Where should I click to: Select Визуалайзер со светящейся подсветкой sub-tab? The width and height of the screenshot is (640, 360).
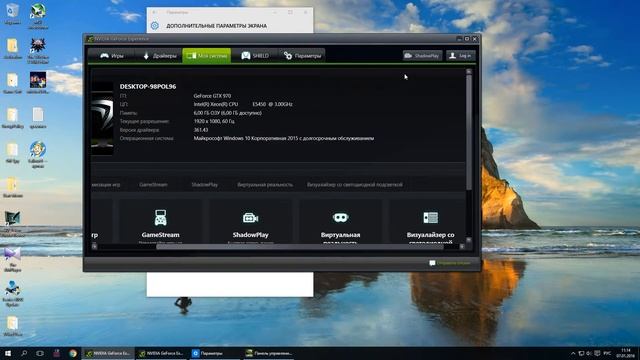(354, 184)
